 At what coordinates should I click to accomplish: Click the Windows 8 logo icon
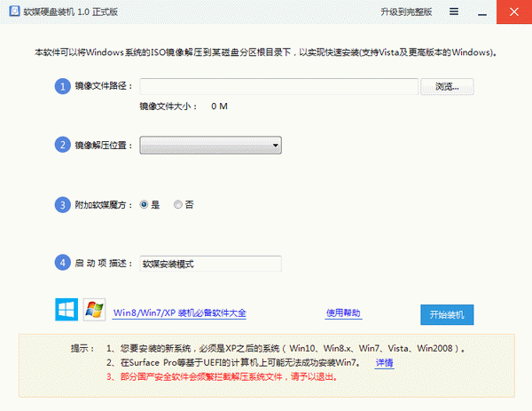66,310
